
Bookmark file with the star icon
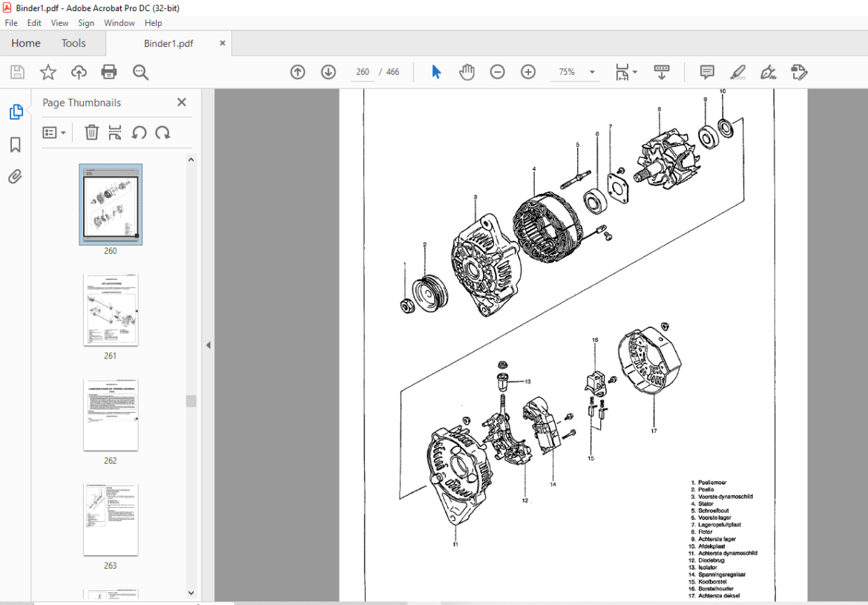[48, 72]
